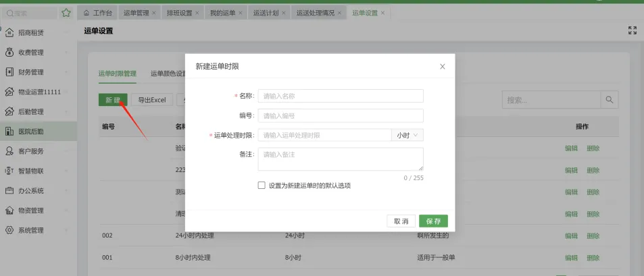Viewport: 644px width, 276px height.
Task: Switch to the 工作台 tab
Action: pyautogui.click(x=98, y=13)
